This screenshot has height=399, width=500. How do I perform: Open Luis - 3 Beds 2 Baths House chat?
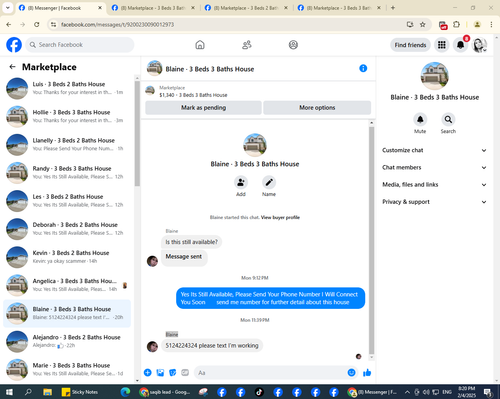tap(67, 88)
